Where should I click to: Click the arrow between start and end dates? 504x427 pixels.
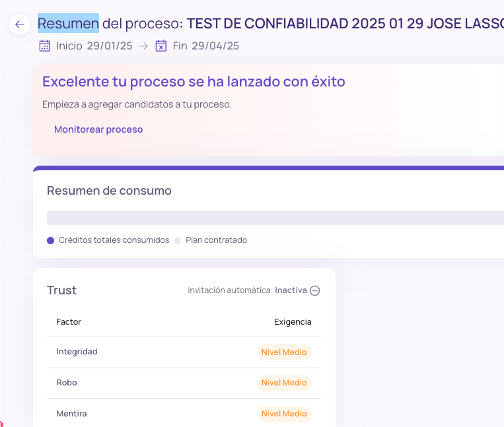143,46
